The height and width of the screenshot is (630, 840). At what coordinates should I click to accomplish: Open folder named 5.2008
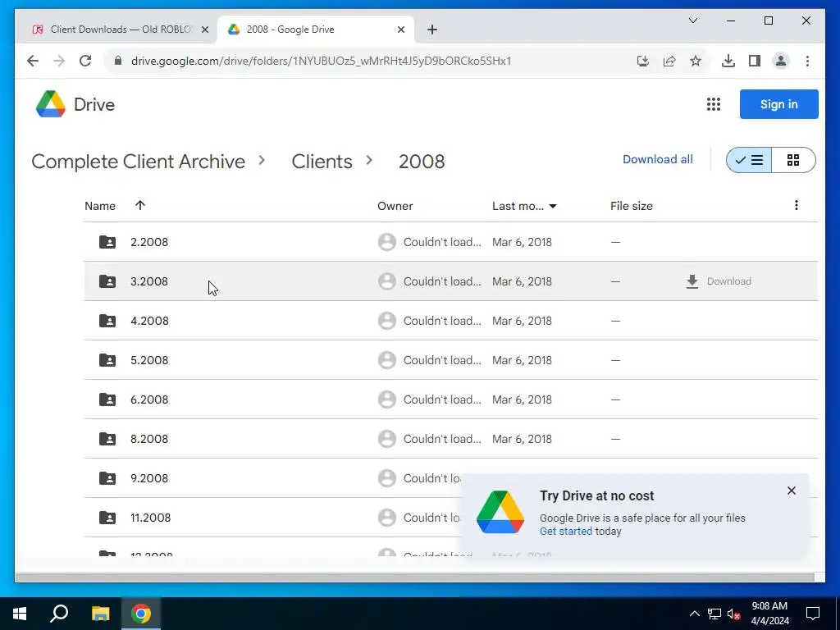[x=149, y=360]
